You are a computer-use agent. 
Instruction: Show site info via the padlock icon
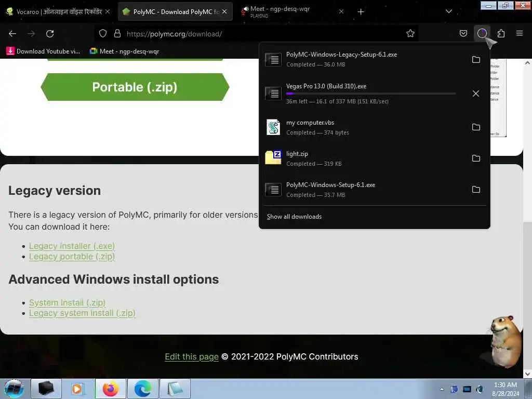117,33
